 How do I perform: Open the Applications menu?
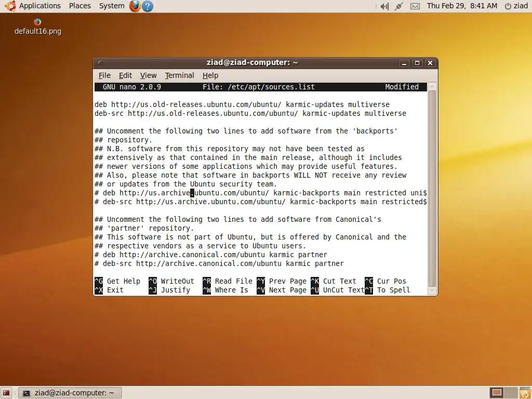tap(39, 6)
